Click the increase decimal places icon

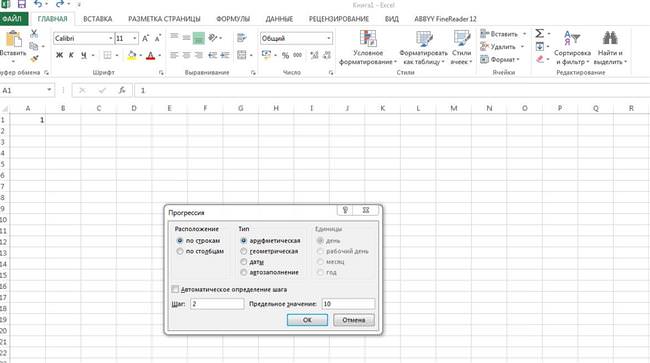coord(315,55)
